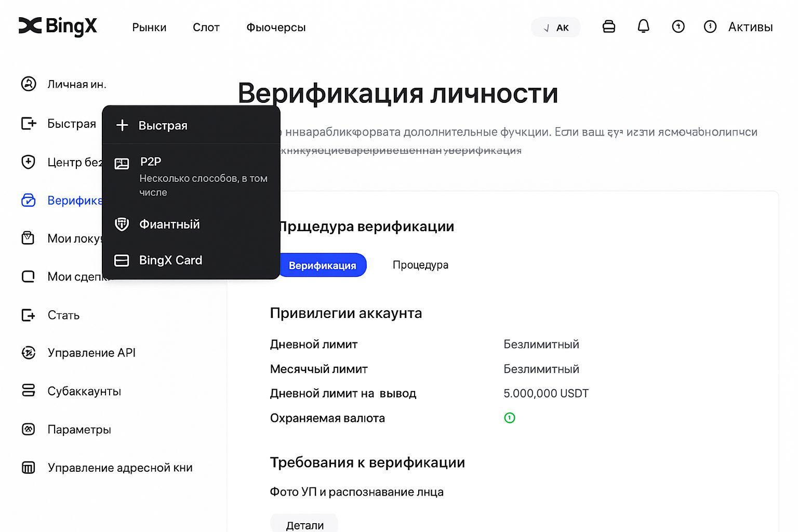The width and height of the screenshot is (798, 532).
Task: Click the Детали button
Action: click(x=304, y=524)
